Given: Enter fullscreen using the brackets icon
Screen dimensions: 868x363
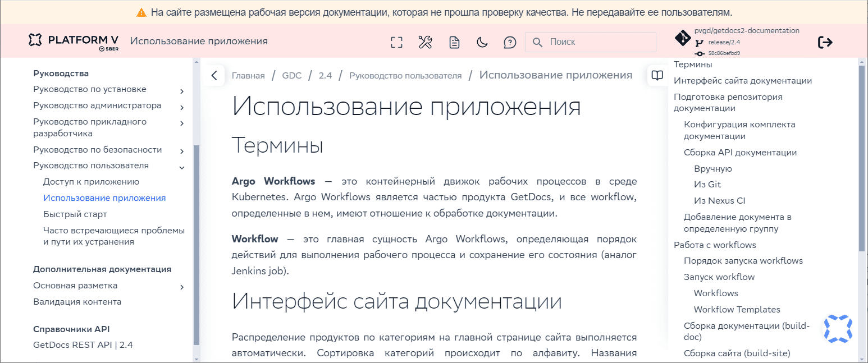Looking at the screenshot, I should (x=396, y=42).
